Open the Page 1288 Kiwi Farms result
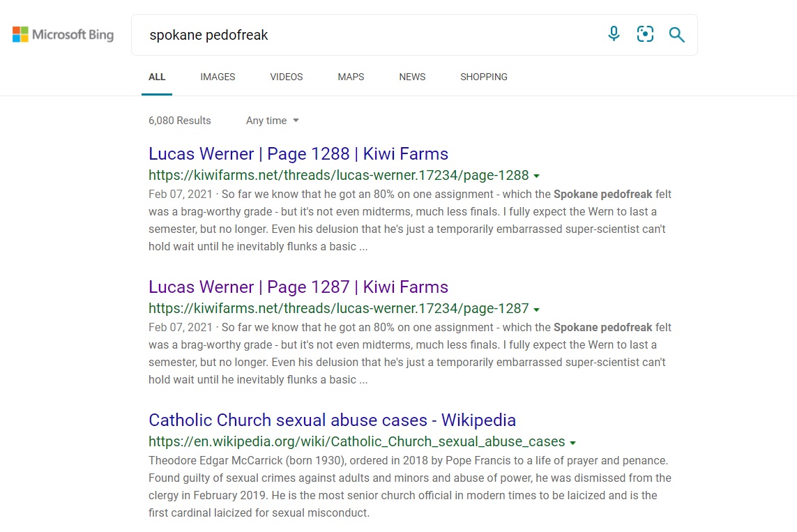Viewport: 797px width, 532px height. click(298, 153)
